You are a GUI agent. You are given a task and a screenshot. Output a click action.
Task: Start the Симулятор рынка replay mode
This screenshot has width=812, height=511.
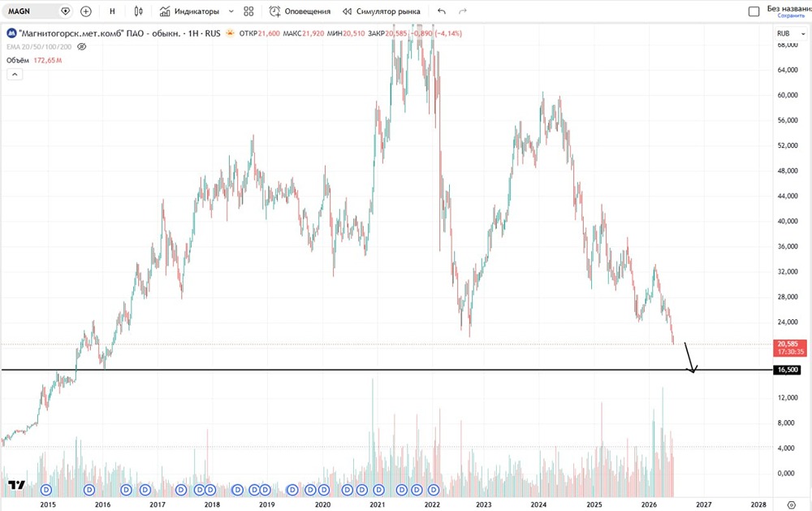coord(382,11)
